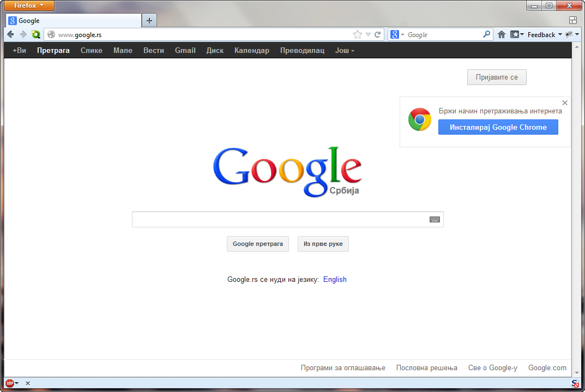Viewport: 585px width, 392px height.
Task: Reload the page with the refresh icon
Action: click(378, 35)
